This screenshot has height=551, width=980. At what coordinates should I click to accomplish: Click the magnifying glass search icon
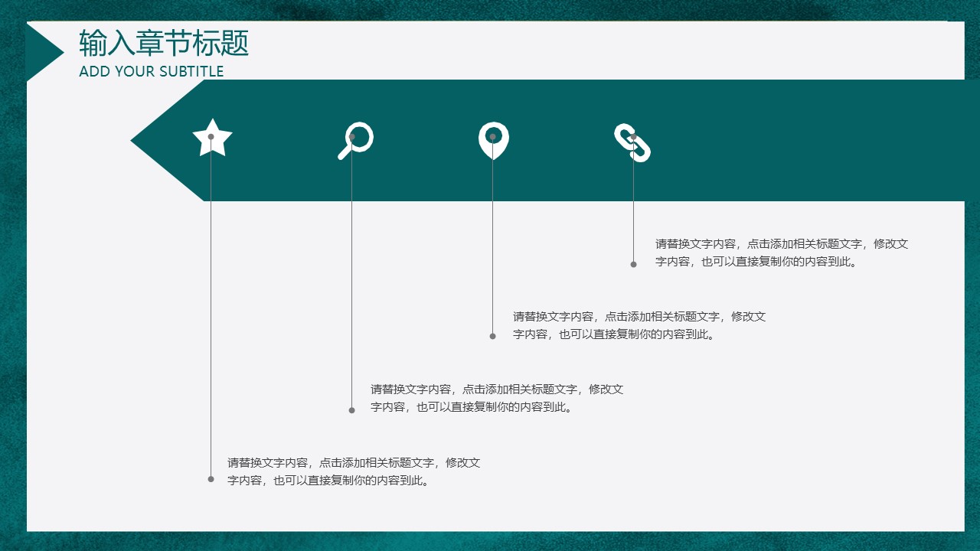[355, 139]
